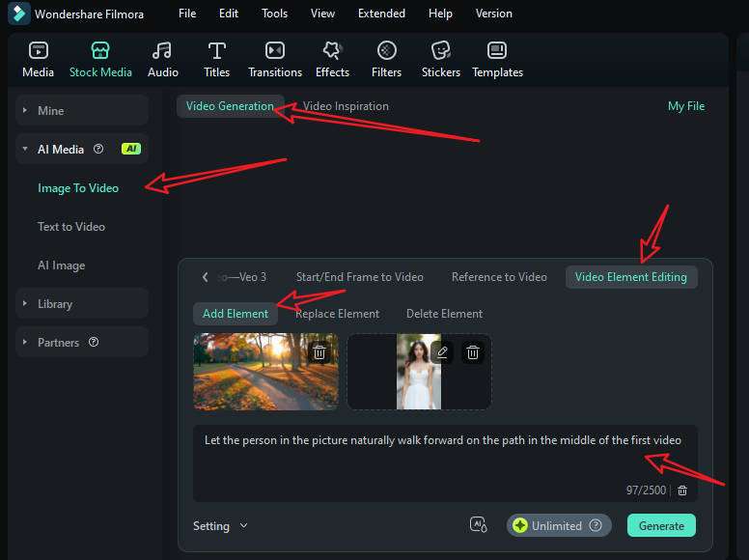This screenshot has width=749, height=560.
Task: Expand the Partners section
Action: (x=82, y=342)
